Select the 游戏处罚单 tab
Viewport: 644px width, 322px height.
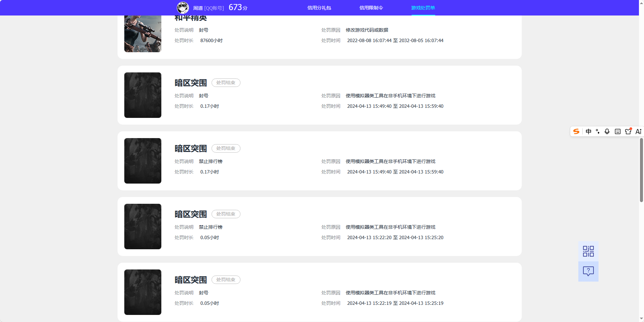pyautogui.click(x=423, y=8)
